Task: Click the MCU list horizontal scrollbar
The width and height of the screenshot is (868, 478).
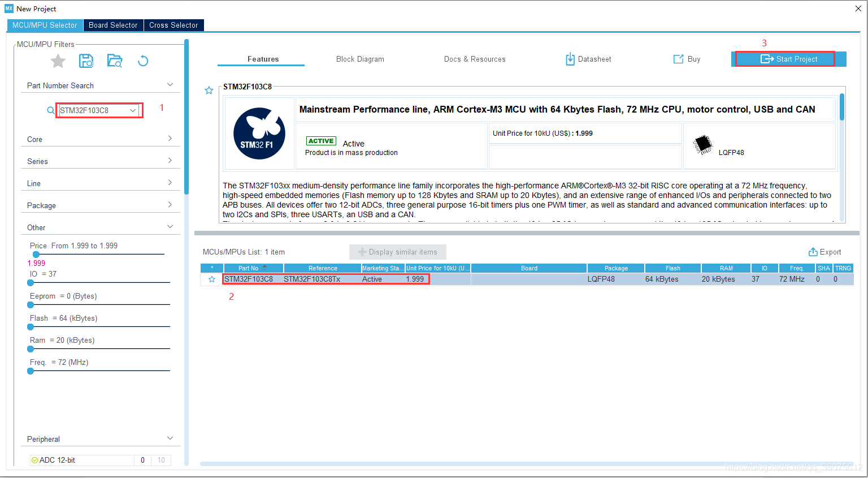Action: tap(527, 464)
